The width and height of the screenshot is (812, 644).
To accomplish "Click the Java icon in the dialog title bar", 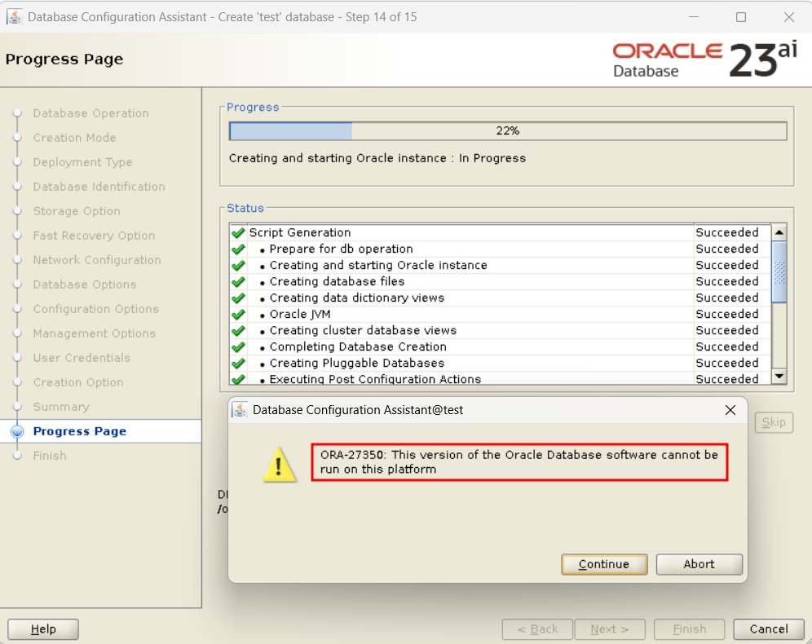I will (239, 409).
